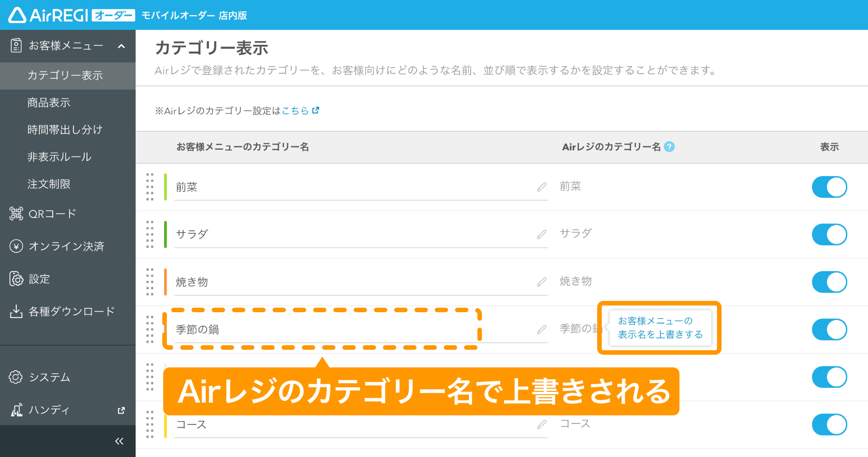Click the external link icon beside こちら
Viewport: 868px width, 457px height.
click(x=316, y=110)
